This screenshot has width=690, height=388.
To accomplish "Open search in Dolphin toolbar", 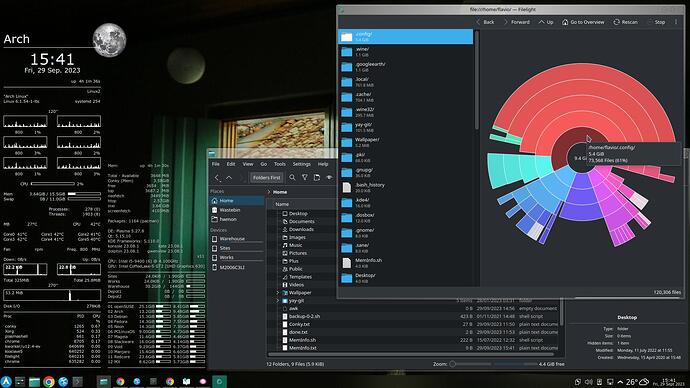I will [x=292, y=177].
